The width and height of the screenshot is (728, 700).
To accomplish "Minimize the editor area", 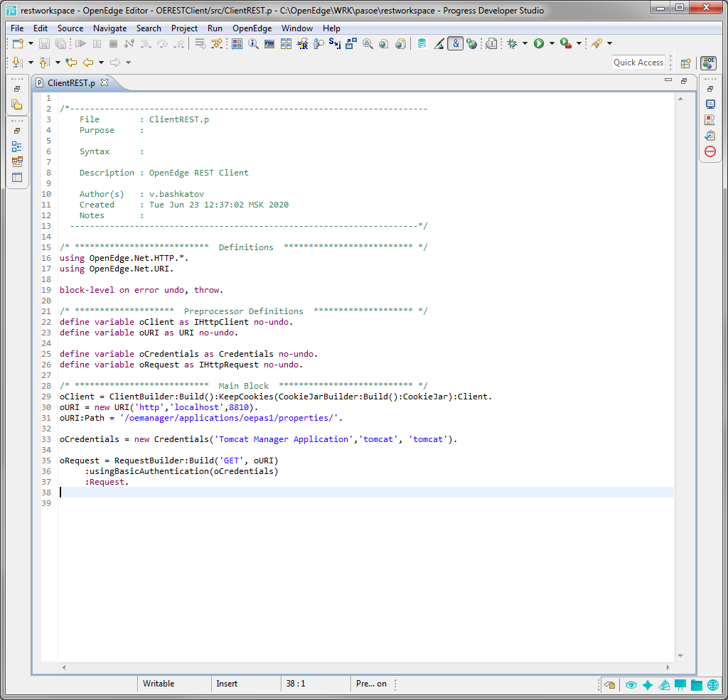I will point(668,80).
